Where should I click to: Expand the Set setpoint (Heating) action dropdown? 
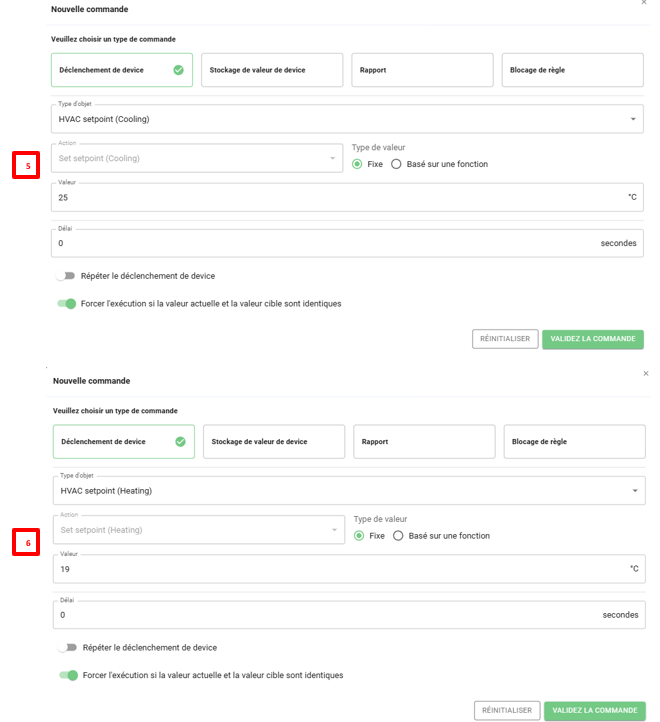[199, 530]
